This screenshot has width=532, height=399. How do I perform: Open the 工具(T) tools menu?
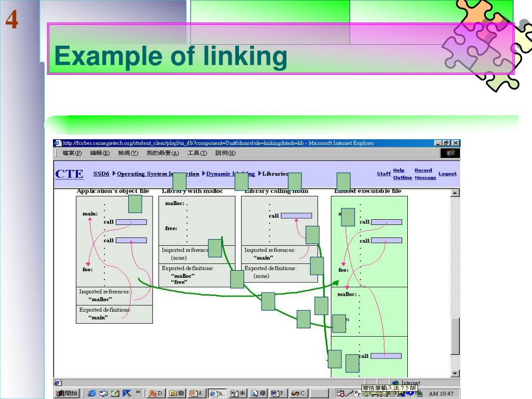pos(197,153)
